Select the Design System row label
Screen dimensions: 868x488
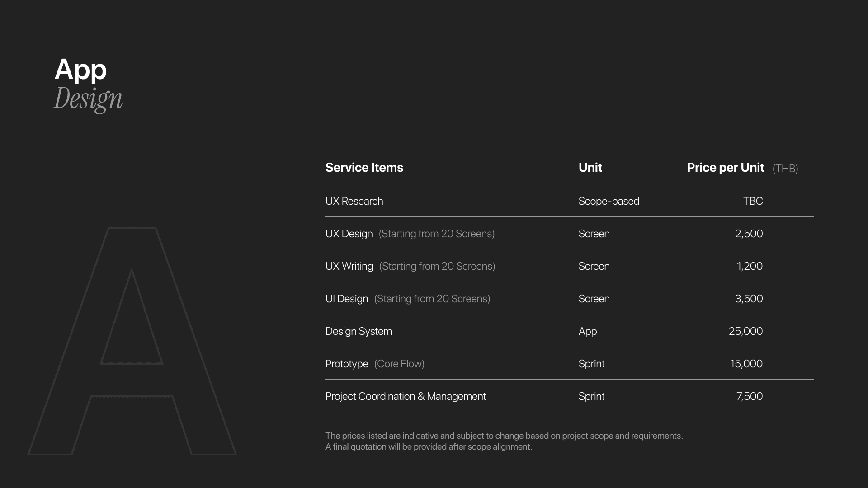359,331
